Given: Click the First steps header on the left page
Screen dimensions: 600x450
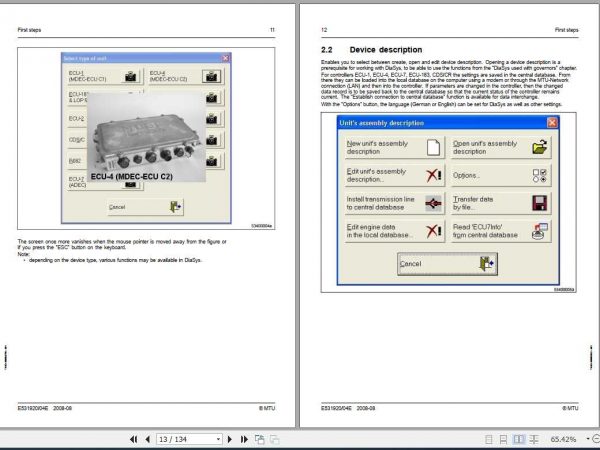Looking at the screenshot, I should pos(29,30).
